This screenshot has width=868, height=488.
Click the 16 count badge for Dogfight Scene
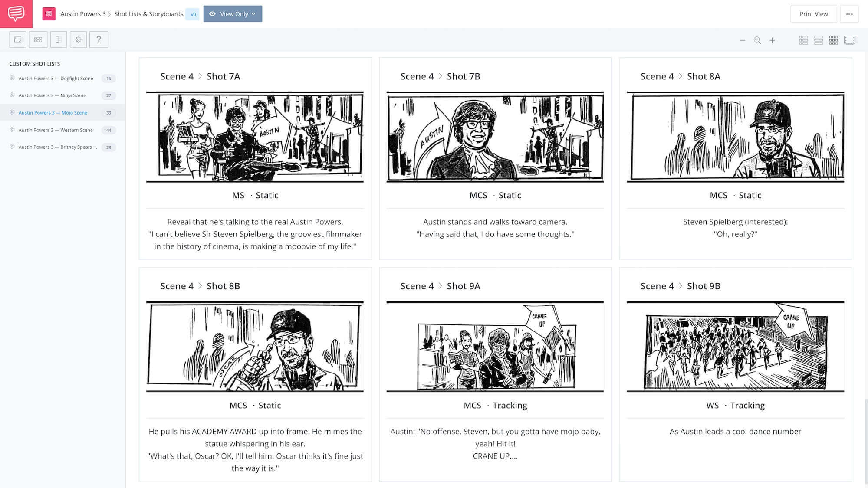point(108,79)
